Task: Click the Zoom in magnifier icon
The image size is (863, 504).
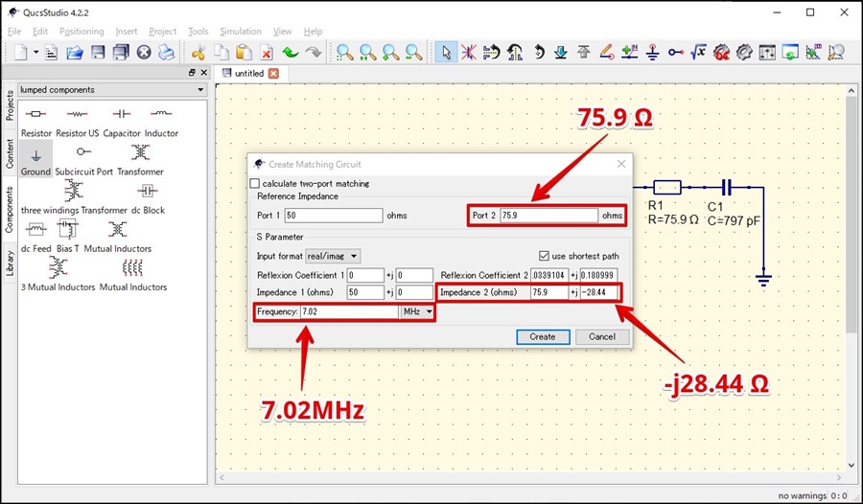Action: coord(391,53)
